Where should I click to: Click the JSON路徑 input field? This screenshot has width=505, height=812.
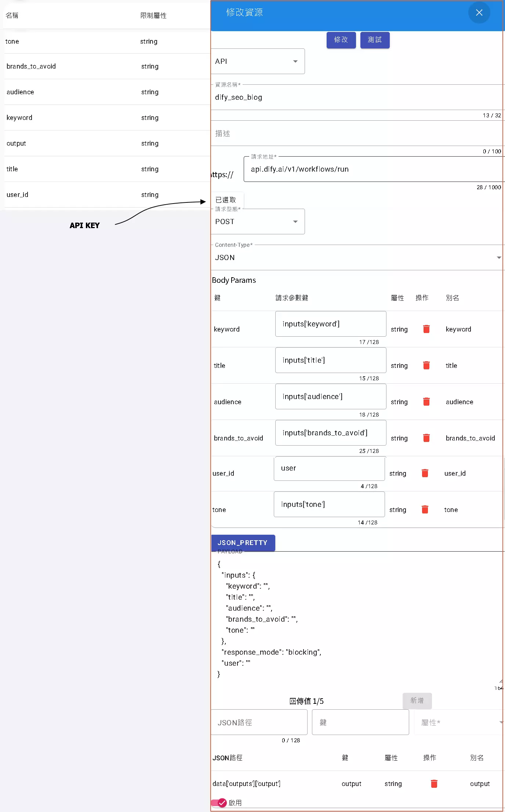pos(259,723)
